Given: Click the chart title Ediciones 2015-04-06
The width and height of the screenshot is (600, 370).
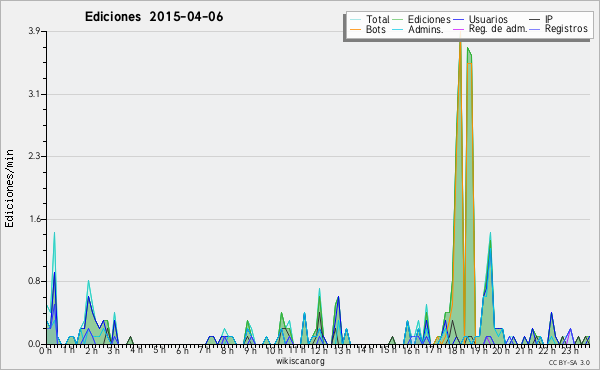Looking at the screenshot, I should coord(154,17).
